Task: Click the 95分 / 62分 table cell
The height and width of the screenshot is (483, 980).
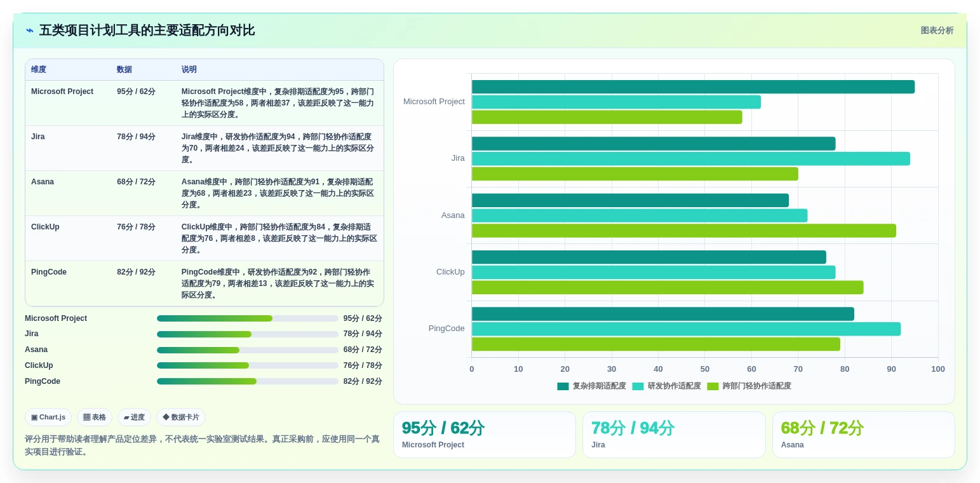Action: [136, 92]
